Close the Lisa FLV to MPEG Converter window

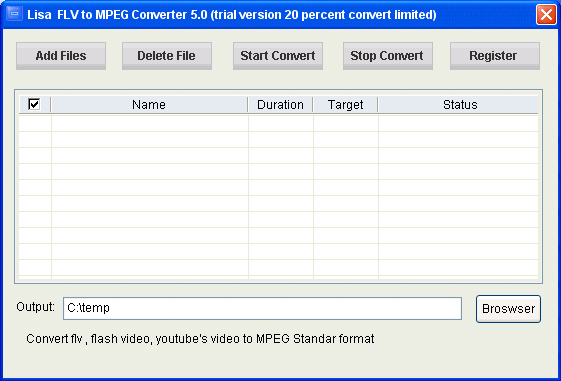coord(546,15)
